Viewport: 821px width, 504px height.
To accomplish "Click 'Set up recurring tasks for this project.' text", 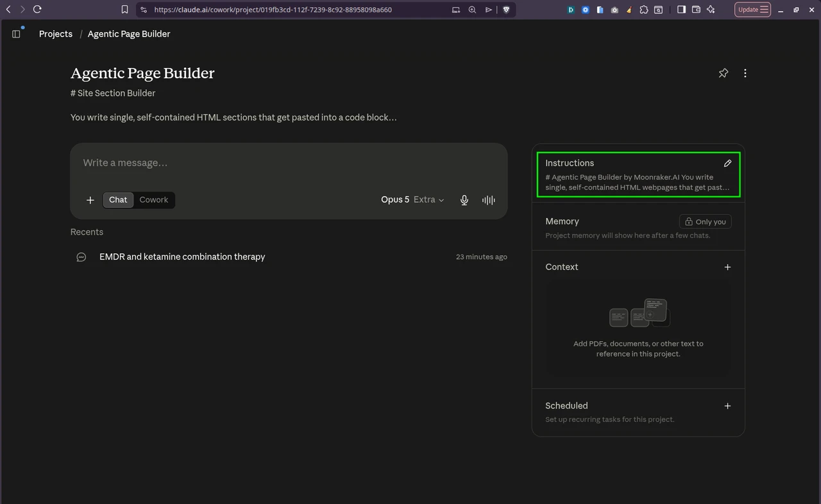I will pyautogui.click(x=610, y=419).
